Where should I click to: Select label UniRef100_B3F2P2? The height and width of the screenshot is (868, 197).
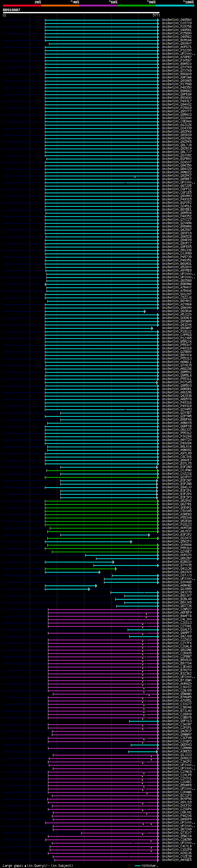point(177,535)
